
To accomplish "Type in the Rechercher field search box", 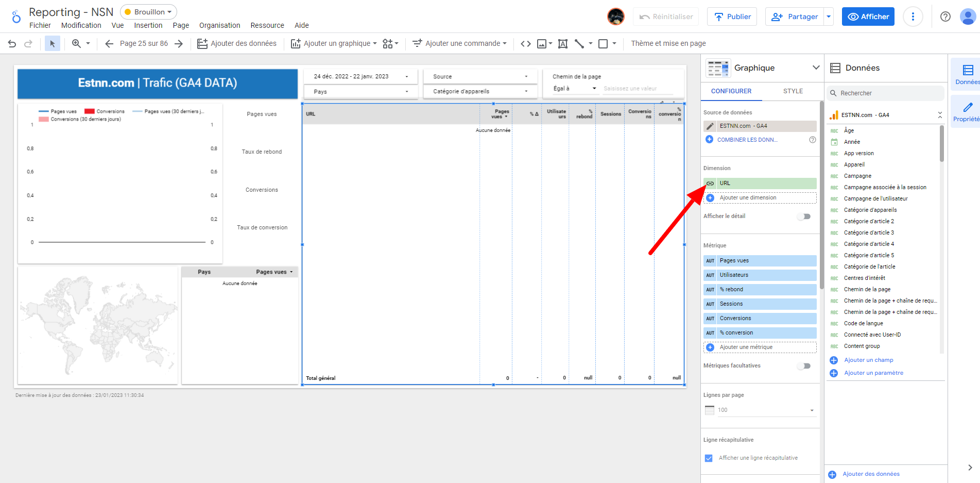I will (888, 93).
